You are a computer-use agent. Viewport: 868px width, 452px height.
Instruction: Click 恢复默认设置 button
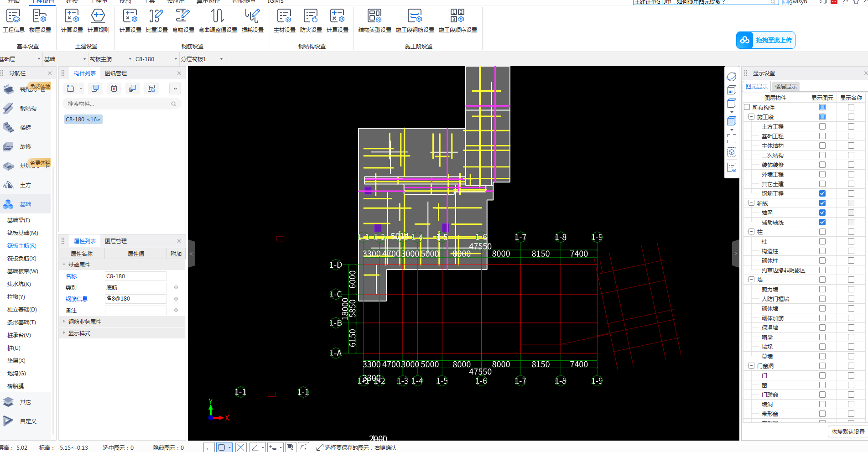[x=848, y=431]
